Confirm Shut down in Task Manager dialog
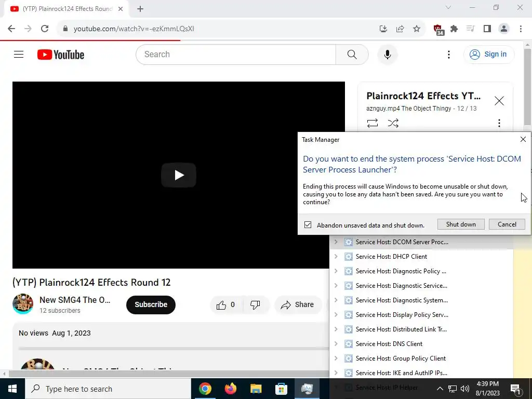The height and width of the screenshot is (399, 532). point(461,224)
